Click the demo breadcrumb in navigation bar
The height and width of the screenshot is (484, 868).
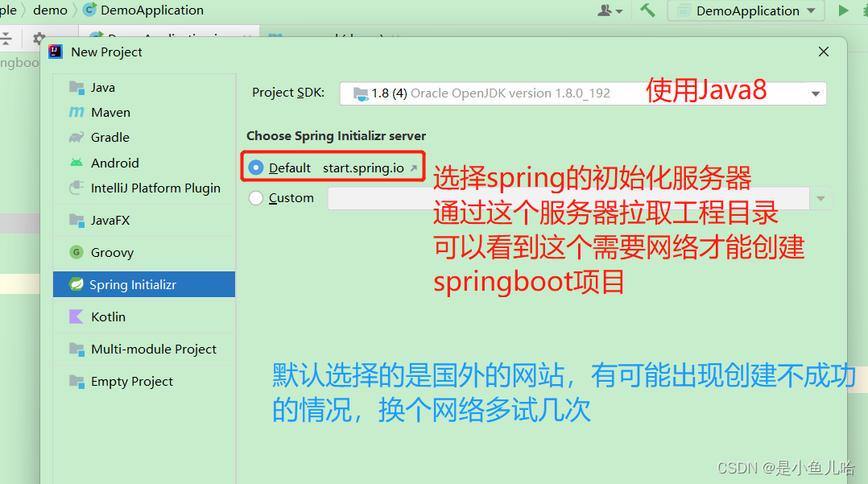pos(51,10)
